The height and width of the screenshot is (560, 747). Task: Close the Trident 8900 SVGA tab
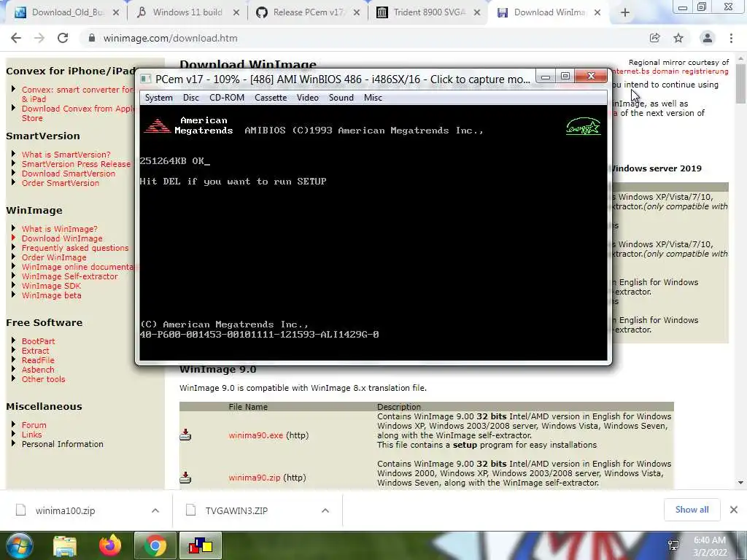coord(477,13)
